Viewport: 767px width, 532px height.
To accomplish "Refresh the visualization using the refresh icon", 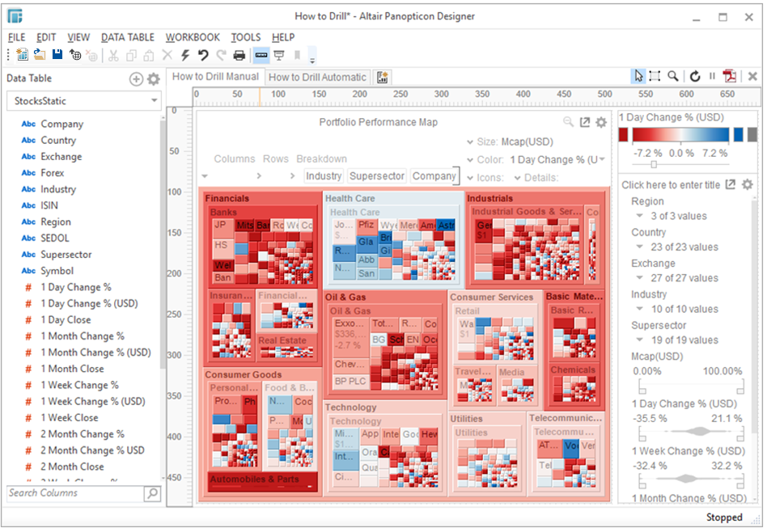I will [694, 75].
